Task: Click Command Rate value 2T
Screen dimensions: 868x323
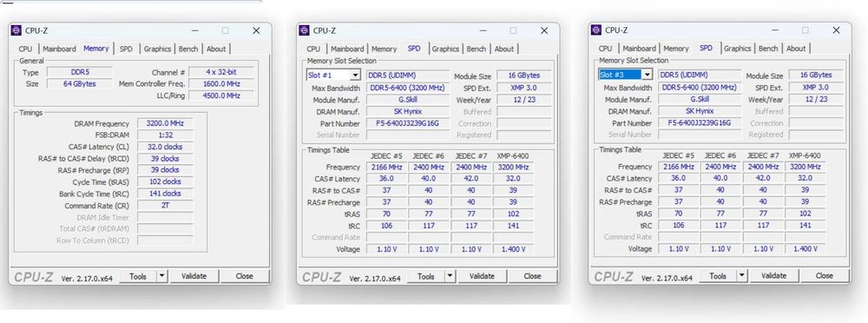Action: point(165,206)
